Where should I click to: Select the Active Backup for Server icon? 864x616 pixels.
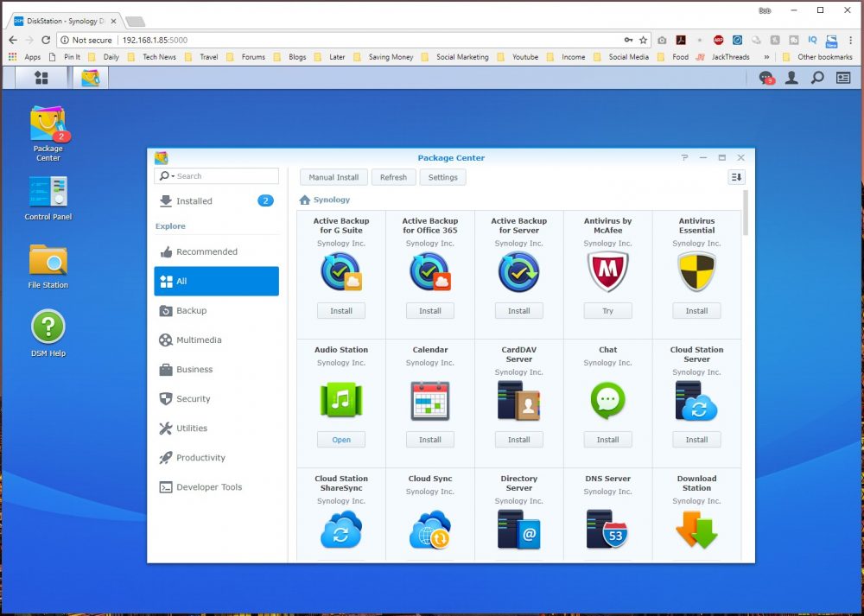coord(518,271)
